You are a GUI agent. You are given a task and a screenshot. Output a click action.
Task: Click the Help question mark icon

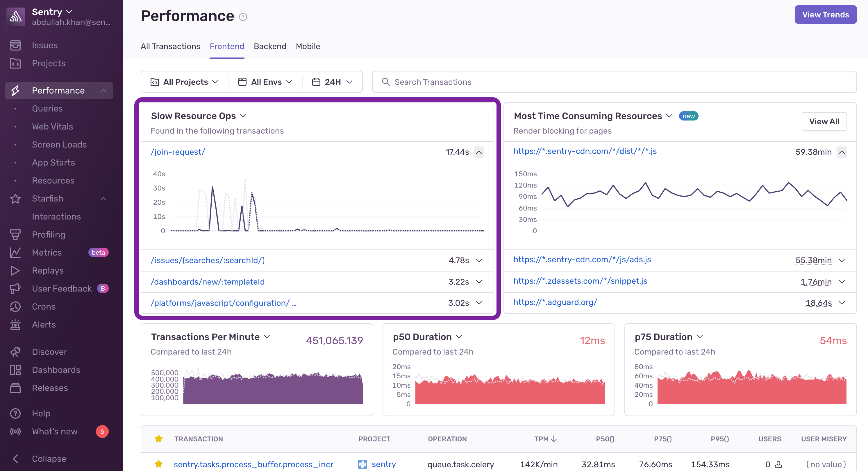[15, 414]
